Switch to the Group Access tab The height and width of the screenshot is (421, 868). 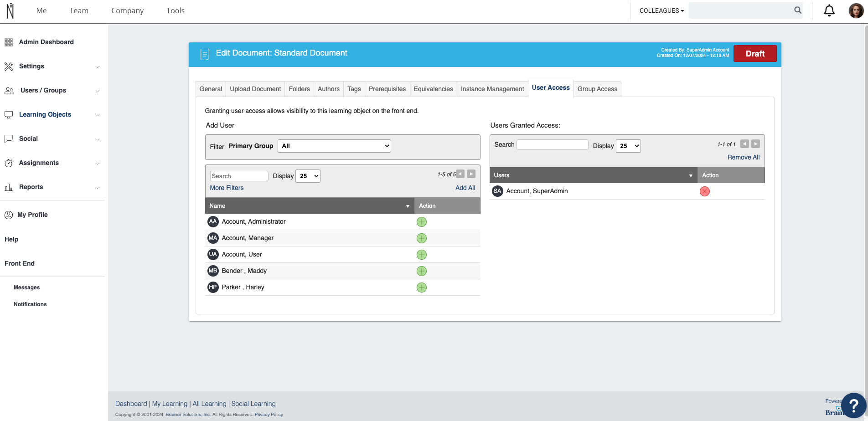click(597, 89)
